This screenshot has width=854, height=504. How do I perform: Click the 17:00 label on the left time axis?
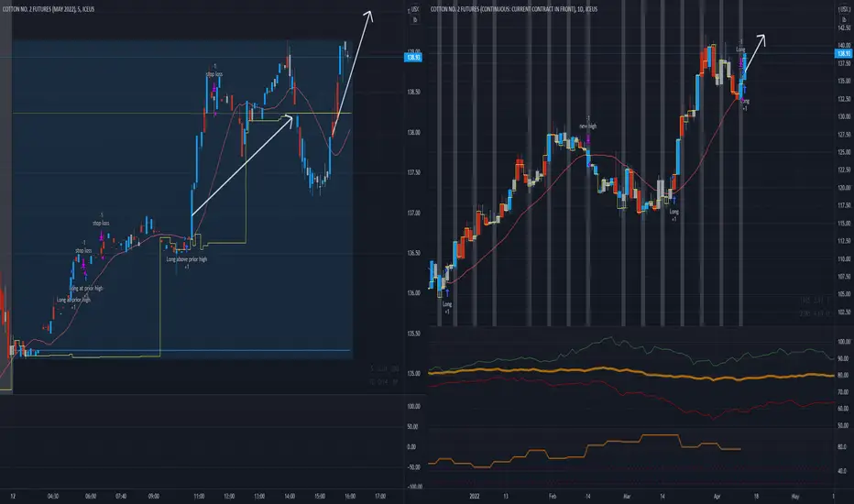click(380, 497)
